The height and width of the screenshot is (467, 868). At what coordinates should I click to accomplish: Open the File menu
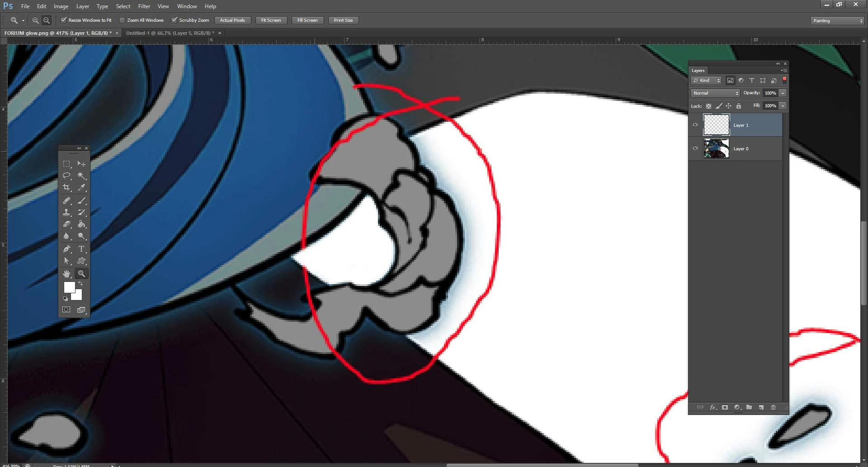tap(25, 6)
